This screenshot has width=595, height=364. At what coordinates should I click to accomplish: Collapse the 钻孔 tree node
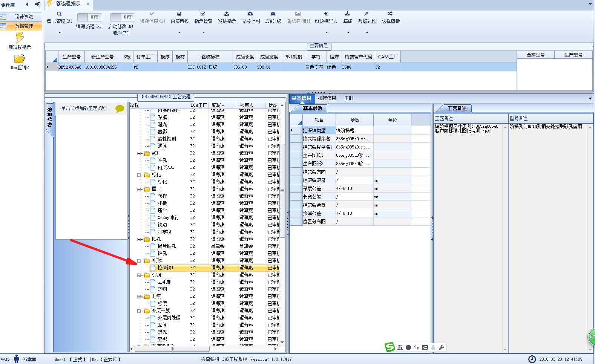139,239
